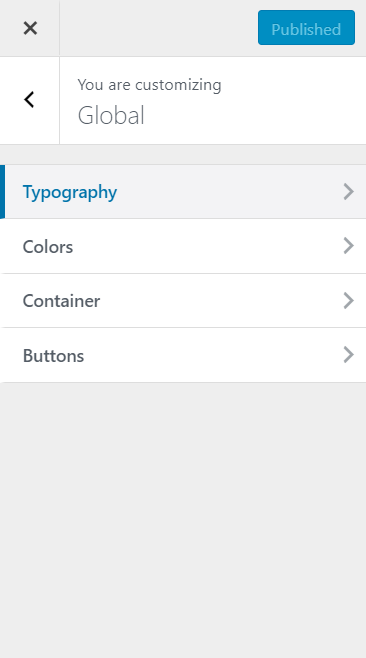Viewport: 366px width, 658px height.
Task: Go back using the left arrow icon
Action: [29, 100]
